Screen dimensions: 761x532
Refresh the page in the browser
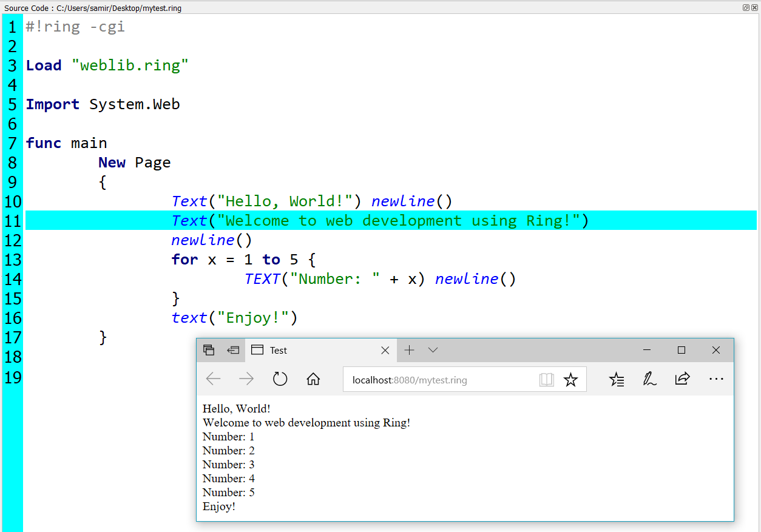pyautogui.click(x=280, y=379)
